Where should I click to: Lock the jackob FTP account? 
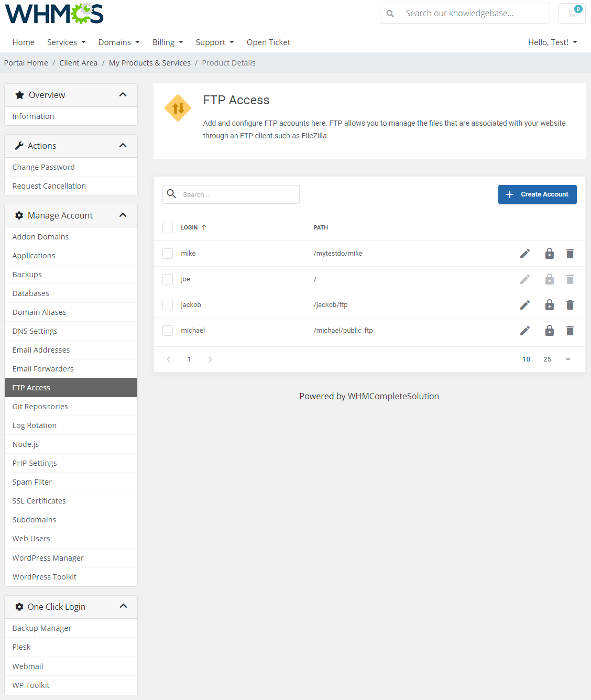[x=549, y=304]
